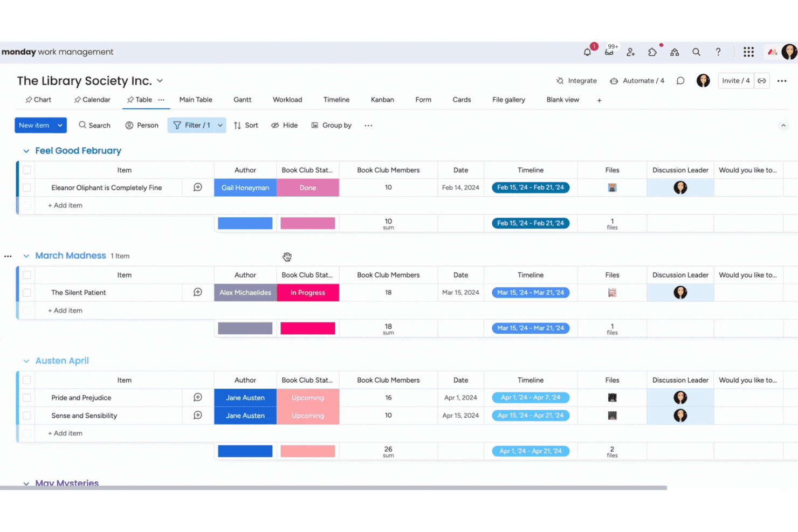Viewport: 798px width, 532px height.
Task: Check the Pride and Prejudice checkbox
Action: click(x=26, y=398)
